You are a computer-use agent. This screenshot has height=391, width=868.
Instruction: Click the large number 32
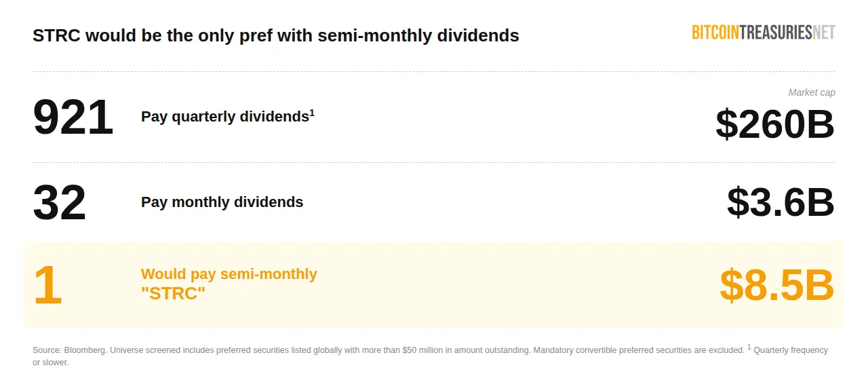[60, 202]
